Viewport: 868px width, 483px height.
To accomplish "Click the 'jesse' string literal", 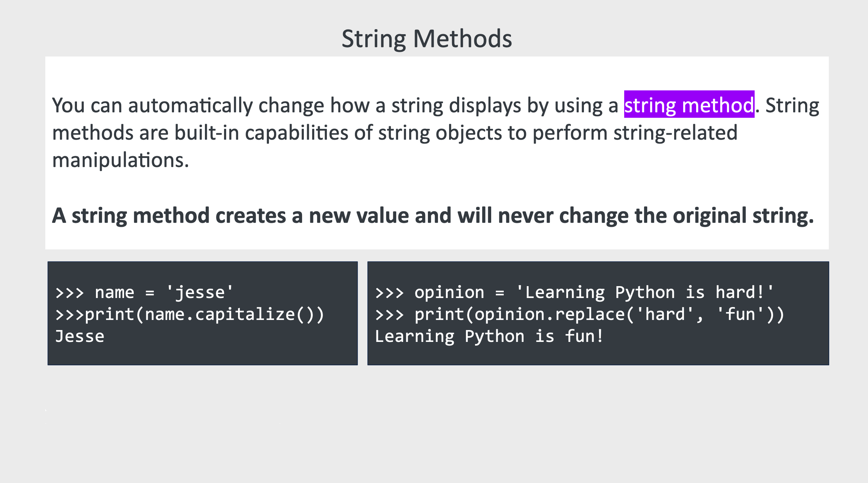I will click(200, 292).
